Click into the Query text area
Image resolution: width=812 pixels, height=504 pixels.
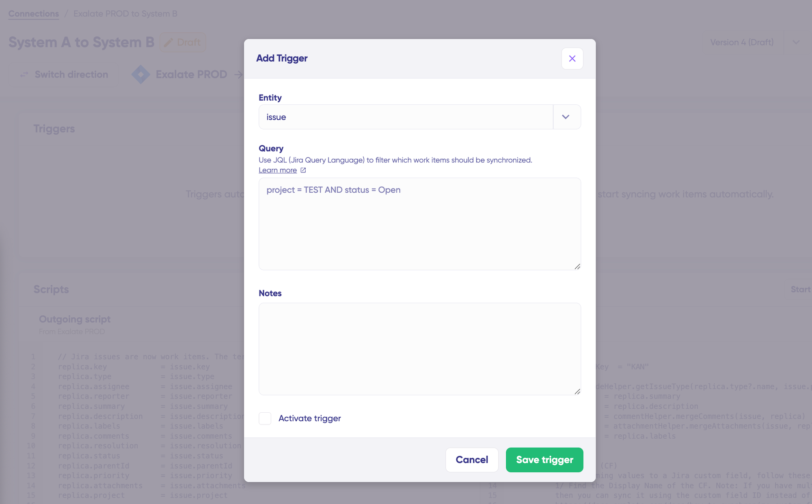point(420,224)
